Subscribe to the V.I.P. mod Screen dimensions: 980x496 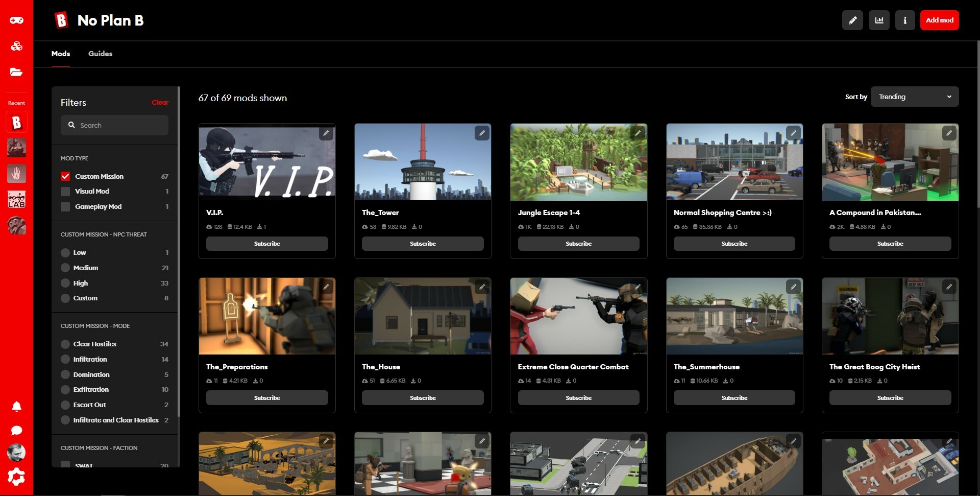pos(267,244)
